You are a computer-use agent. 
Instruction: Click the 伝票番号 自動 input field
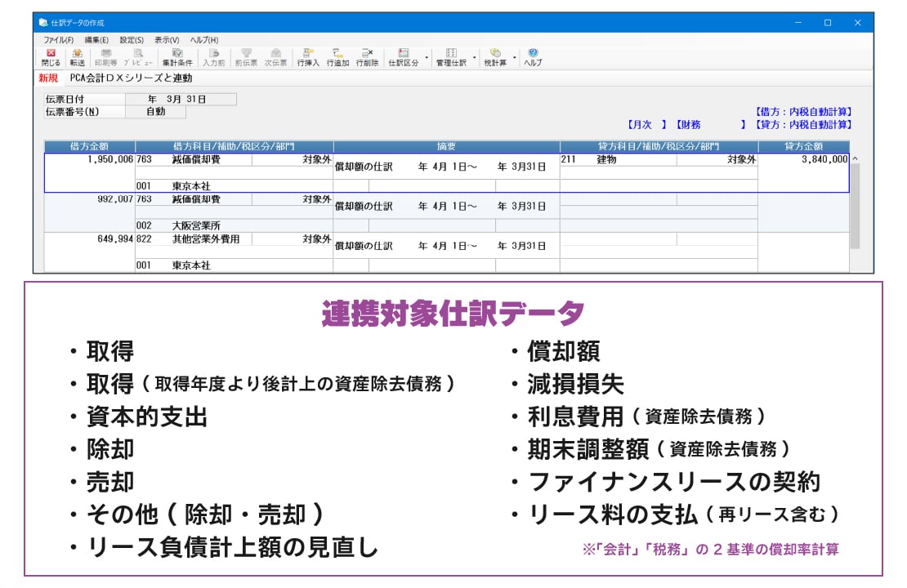pyautogui.click(x=155, y=112)
